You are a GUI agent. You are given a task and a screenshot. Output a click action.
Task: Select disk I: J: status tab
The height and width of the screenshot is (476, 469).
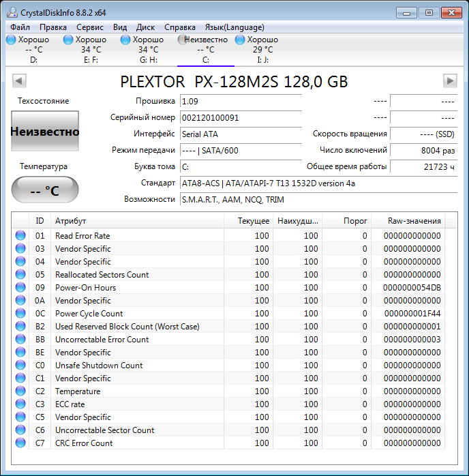tap(262, 50)
